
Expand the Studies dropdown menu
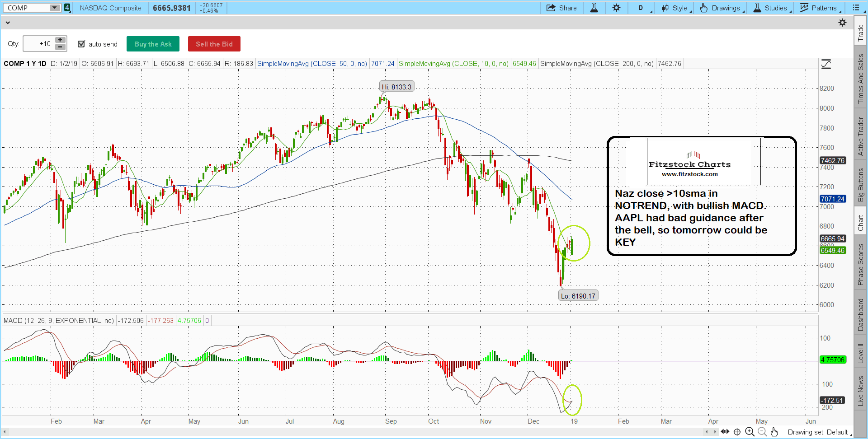point(771,8)
